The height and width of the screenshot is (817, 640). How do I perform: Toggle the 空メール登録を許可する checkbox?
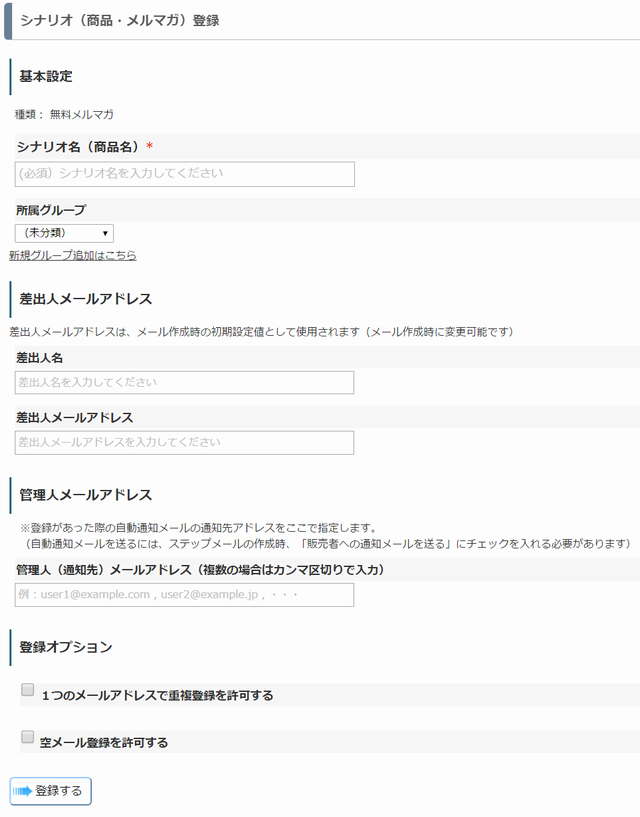click(x=28, y=736)
